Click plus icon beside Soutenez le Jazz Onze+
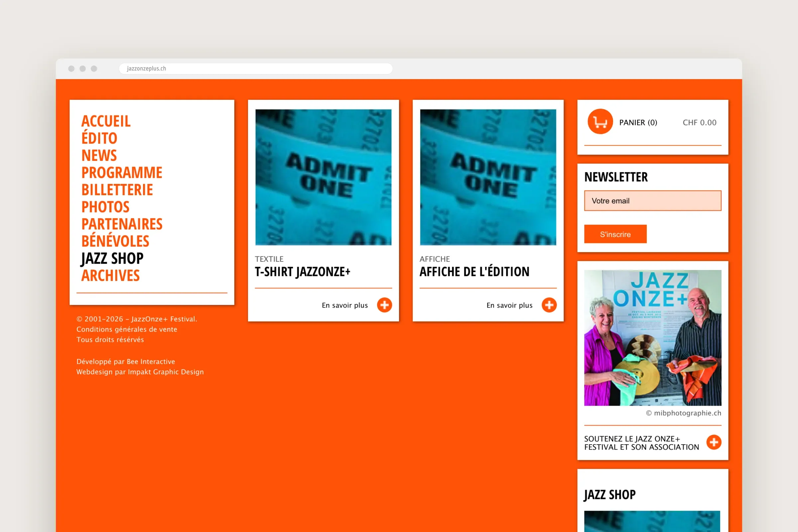Screen dimensions: 798x532 pos(714,442)
